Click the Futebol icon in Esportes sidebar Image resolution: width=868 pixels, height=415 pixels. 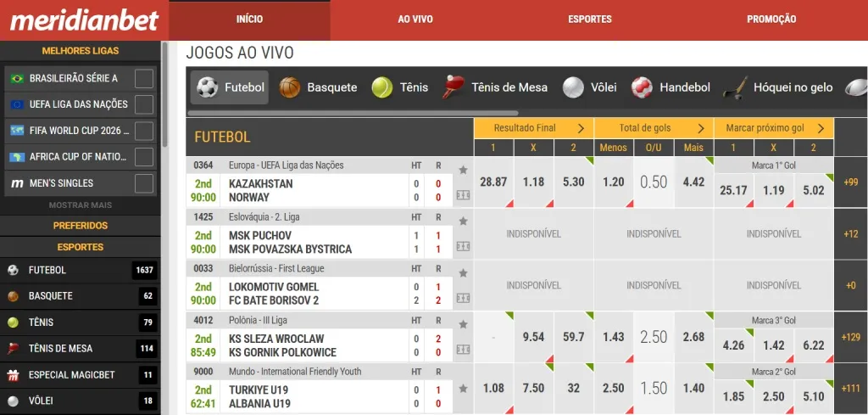[x=14, y=271]
